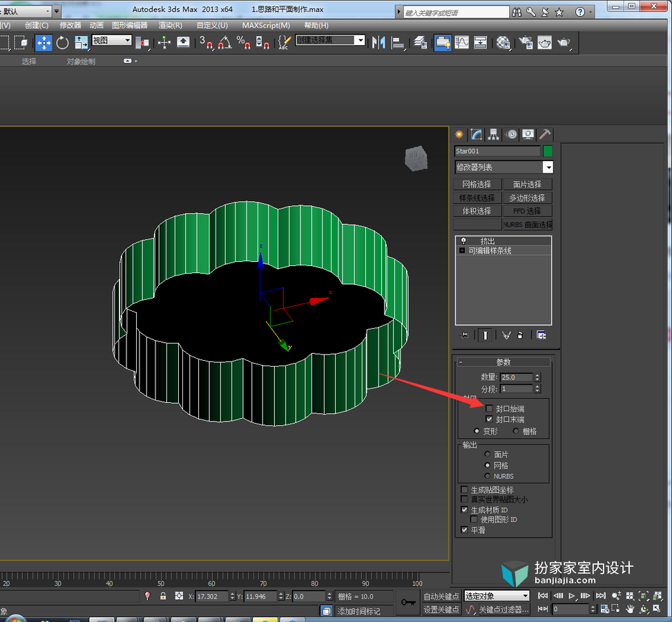Open the 视图 reference coordinate dropdown
Viewport: 672px width, 622px height.
(x=111, y=40)
